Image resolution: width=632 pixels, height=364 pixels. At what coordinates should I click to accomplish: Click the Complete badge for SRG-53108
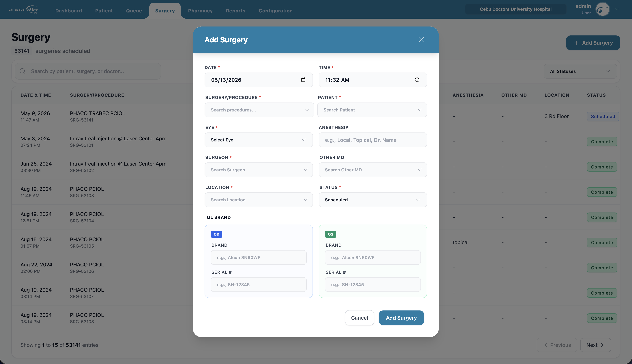(x=602, y=318)
